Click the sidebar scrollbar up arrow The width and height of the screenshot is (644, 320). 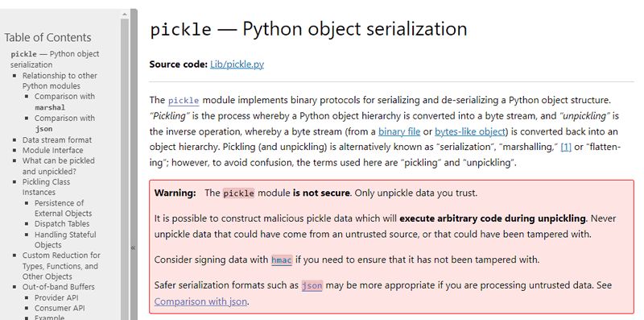(x=125, y=15)
